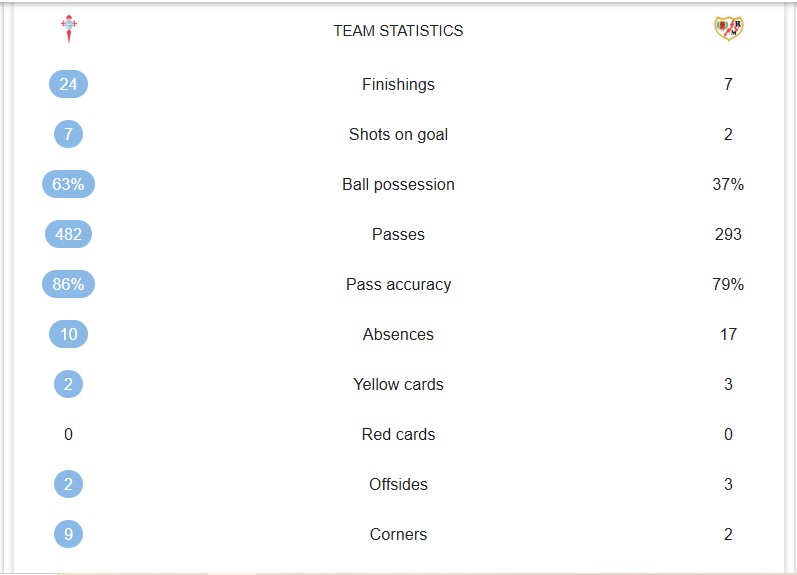Click the Celta Vigo team crest
Image resolution: width=797 pixels, height=575 pixels.
[x=69, y=28]
